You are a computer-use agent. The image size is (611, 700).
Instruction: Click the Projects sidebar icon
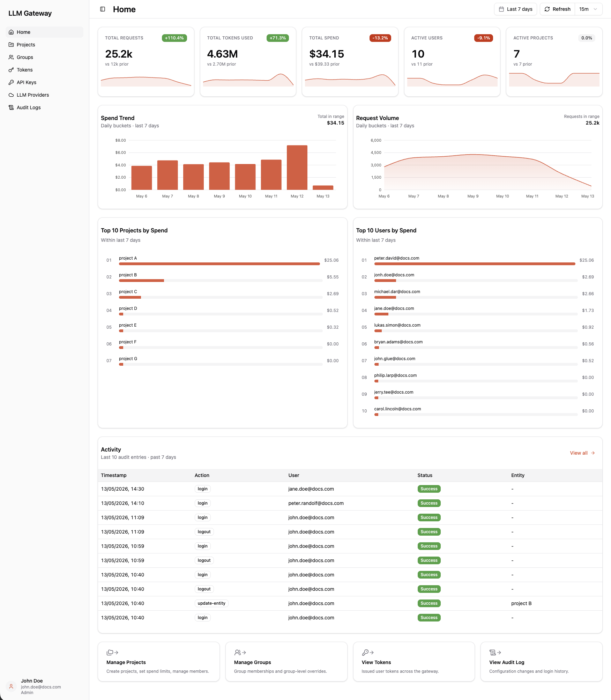(x=11, y=45)
